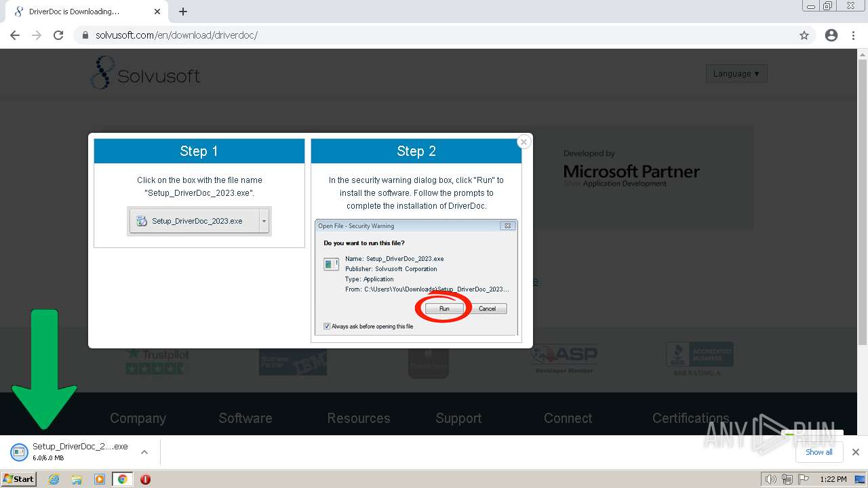Open volume control in system tray
The image size is (868, 488).
[770, 479]
